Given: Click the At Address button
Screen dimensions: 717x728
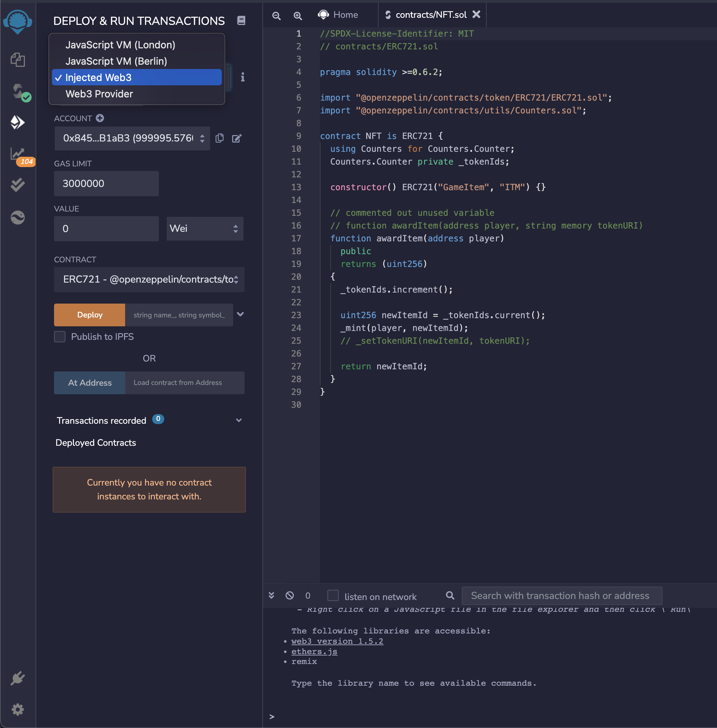Looking at the screenshot, I should (90, 382).
